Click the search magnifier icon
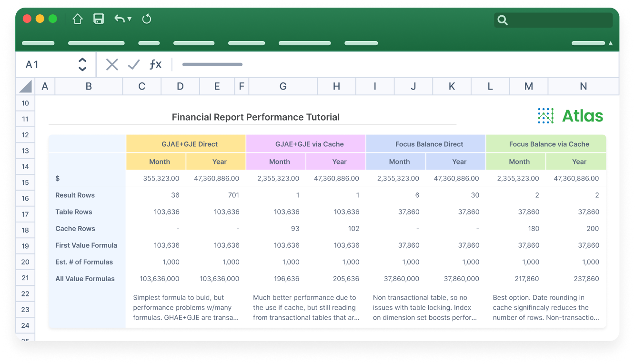The image size is (635, 364). 502,20
